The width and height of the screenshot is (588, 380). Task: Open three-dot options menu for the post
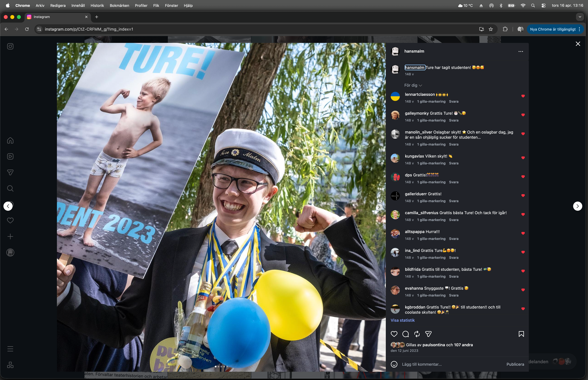pyautogui.click(x=521, y=51)
